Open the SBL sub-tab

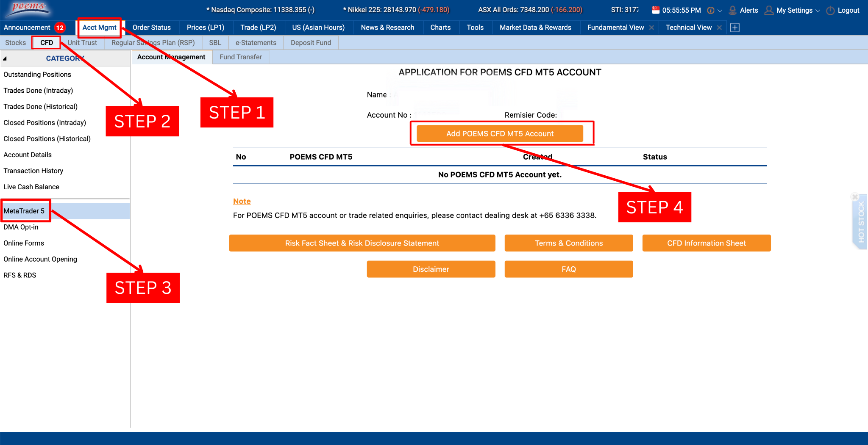pyautogui.click(x=215, y=43)
